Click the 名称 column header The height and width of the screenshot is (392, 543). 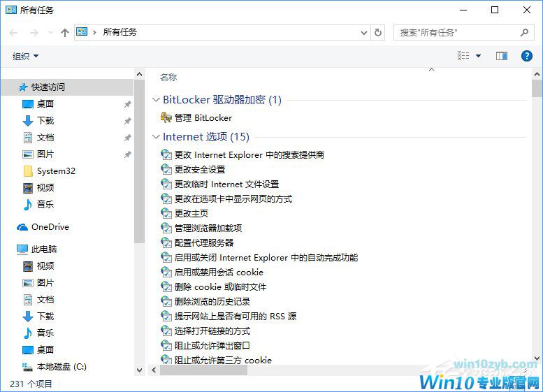[168, 78]
